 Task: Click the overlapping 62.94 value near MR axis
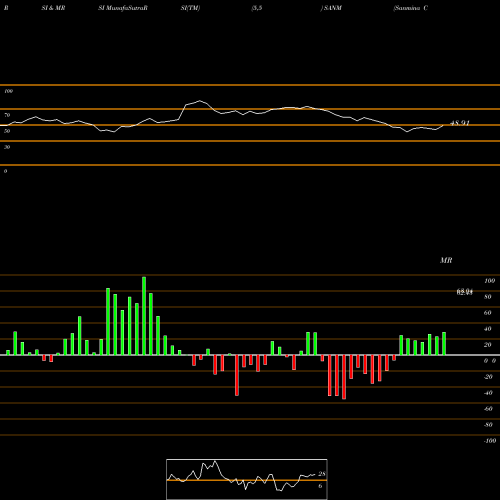tap(465, 292)
